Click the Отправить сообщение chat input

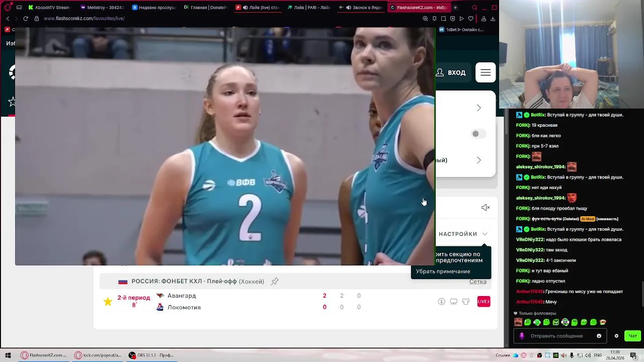pos(561,336)
